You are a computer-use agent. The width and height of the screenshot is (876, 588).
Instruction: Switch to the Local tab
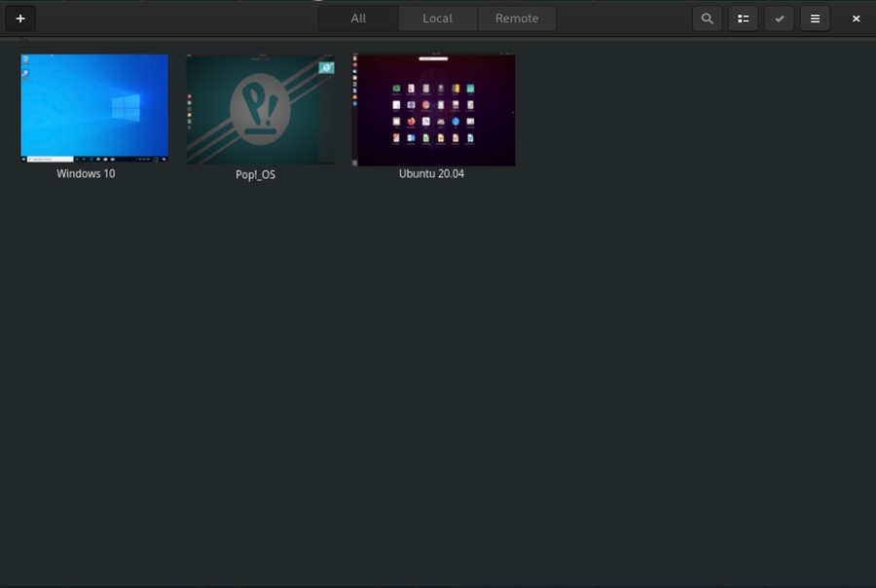(437, 18)
